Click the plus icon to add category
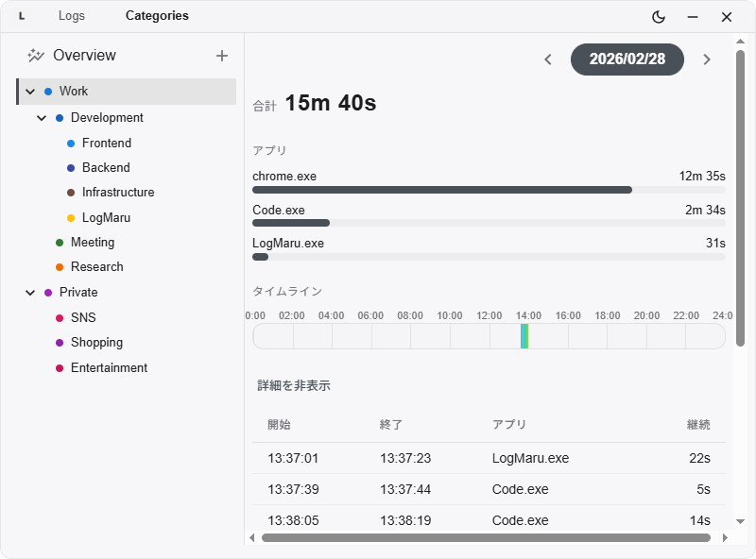This screenshot has height=559, width=756. 222,56
